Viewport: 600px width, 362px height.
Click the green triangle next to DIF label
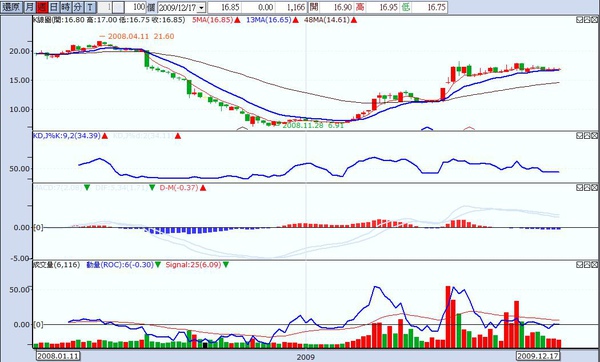(x=152, y=188)
